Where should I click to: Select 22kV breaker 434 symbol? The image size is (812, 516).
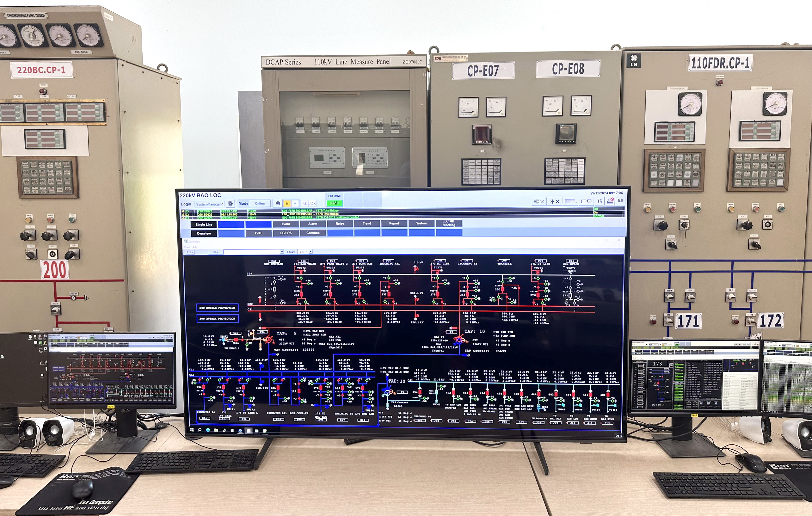tap(420, 392)
